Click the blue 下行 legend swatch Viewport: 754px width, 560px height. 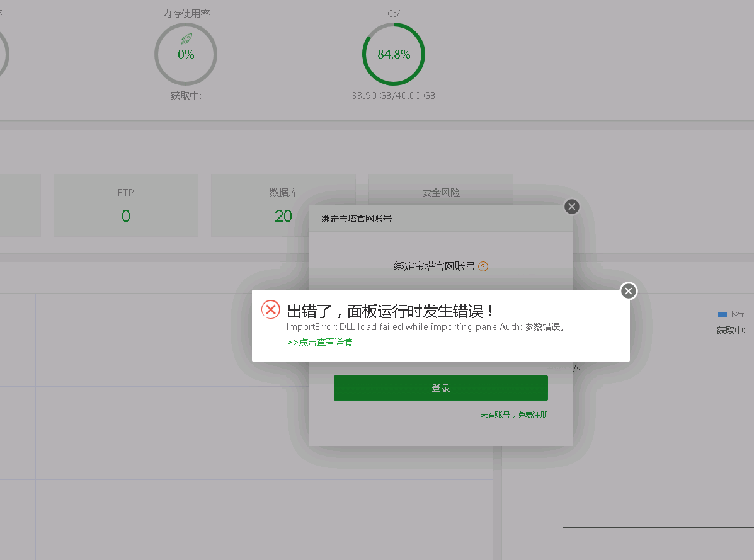click(x=723, y=314)
